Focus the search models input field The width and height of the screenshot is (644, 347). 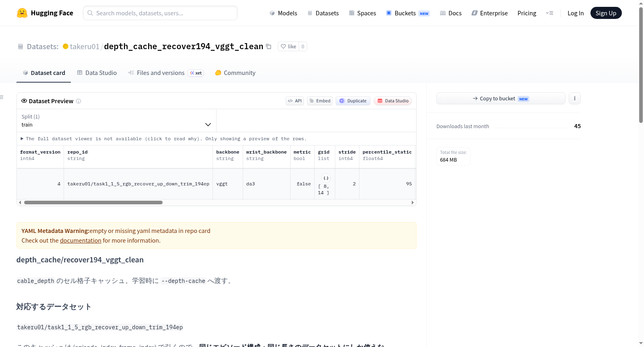(x=160, y=13)
